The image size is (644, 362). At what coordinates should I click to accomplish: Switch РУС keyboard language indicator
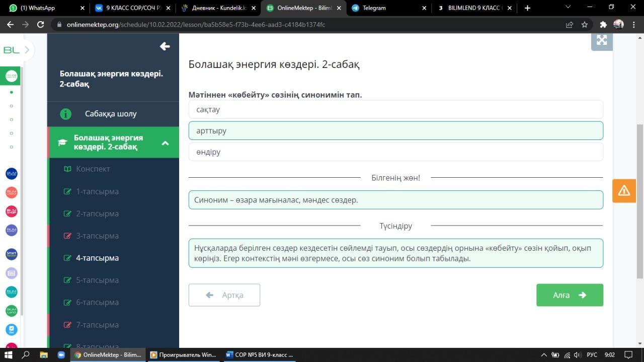592,354
